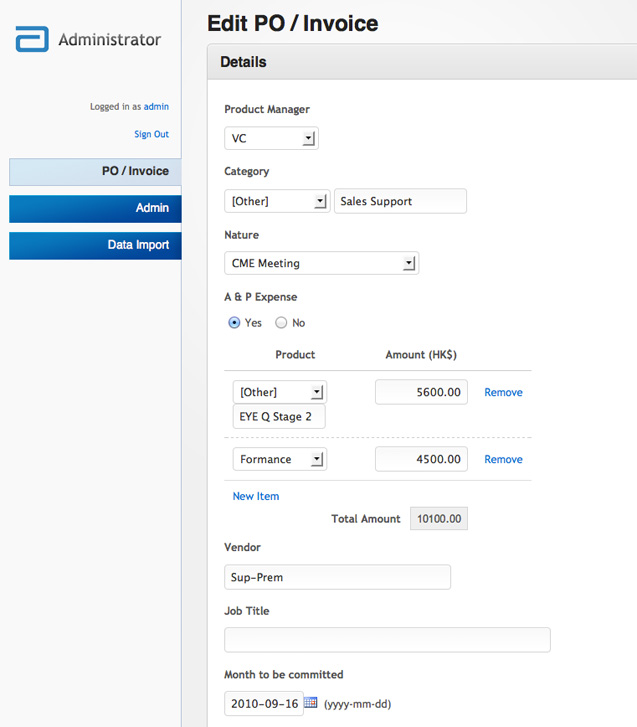Screen dimensions: 637x727
Task: Sign Out of the account
Action: click(x=152, y=134)
